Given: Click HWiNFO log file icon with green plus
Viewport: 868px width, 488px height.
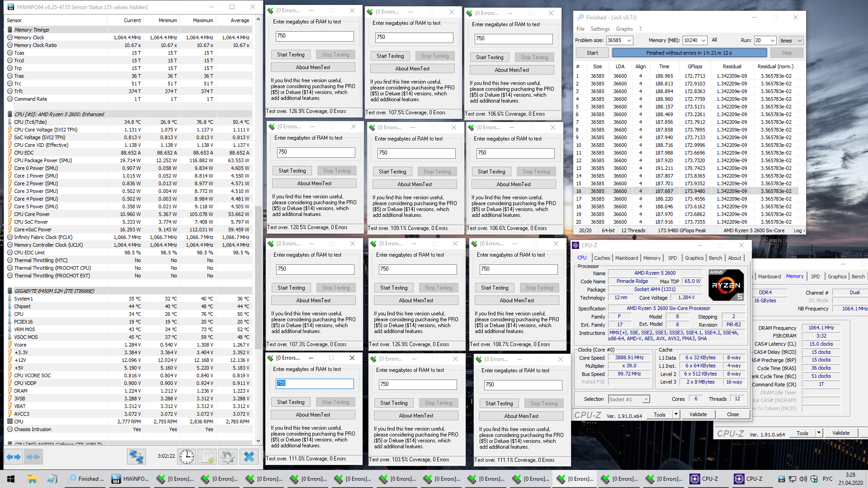Looking at the screenshot, I should click(208, 457).
